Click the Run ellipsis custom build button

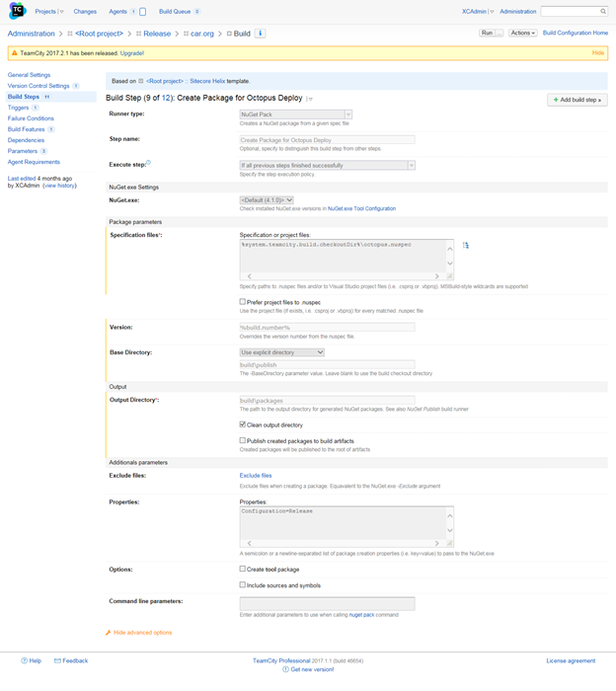click(x=499, y=33)
